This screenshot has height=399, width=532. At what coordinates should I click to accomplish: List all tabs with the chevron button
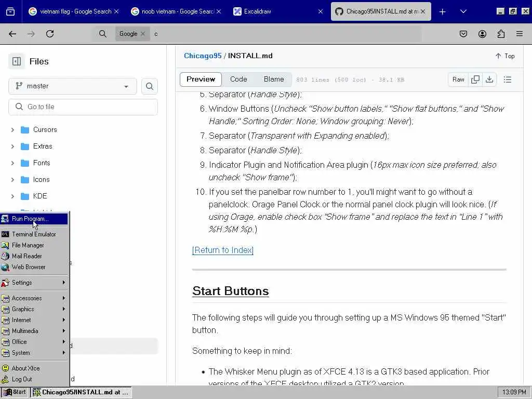pyautogui.click(x=463, y=11)
